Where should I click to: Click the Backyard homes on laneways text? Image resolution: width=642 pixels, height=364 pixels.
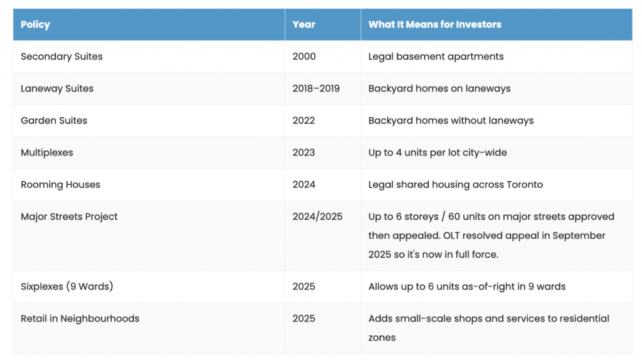[x=439, y=88]
